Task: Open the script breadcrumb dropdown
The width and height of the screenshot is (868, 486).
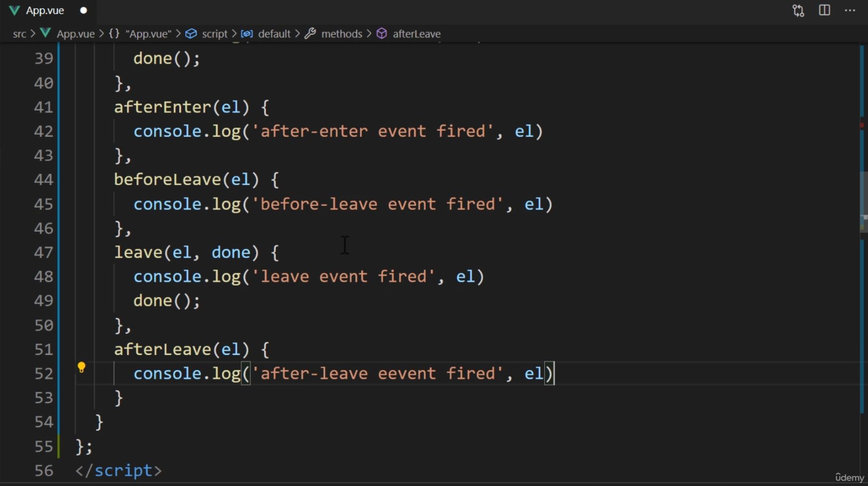Action: tap(215, 34)
